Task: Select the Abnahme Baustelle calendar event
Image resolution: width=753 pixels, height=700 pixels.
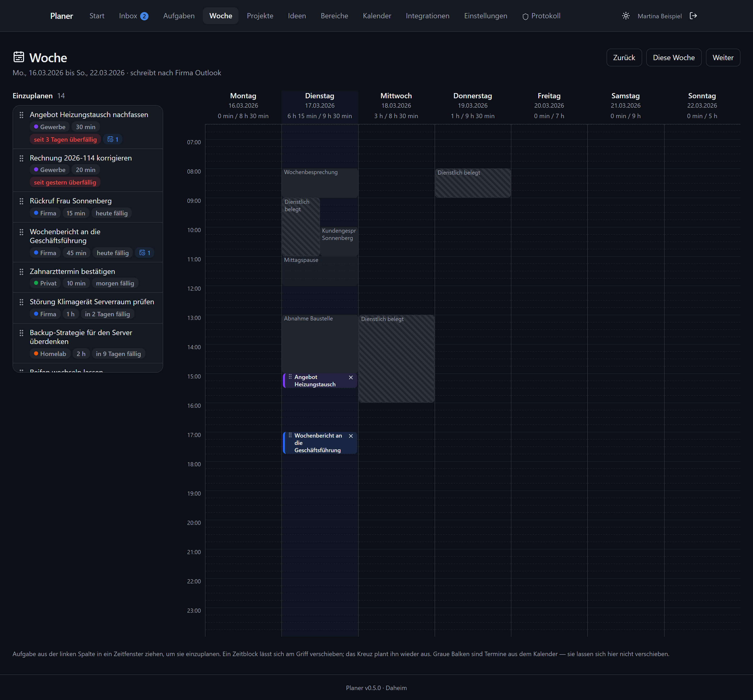Action: tap(320, 344)
